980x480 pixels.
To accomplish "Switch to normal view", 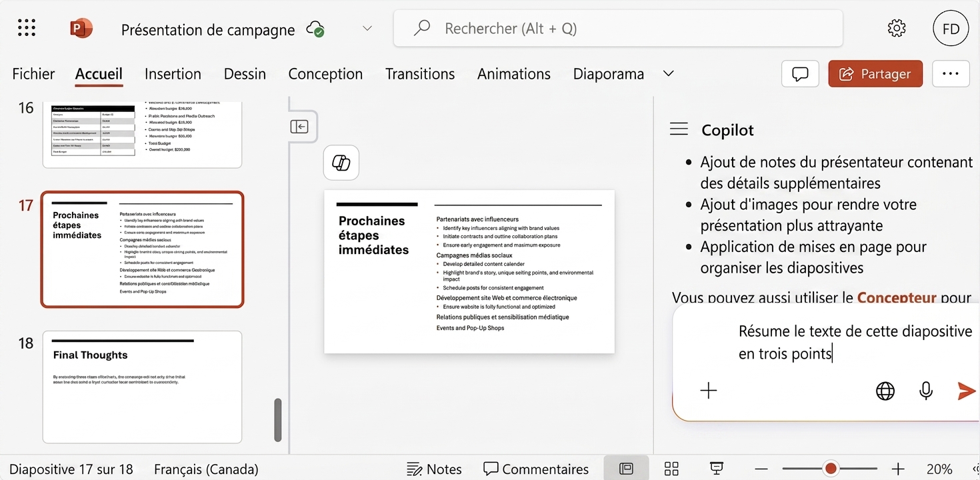I will point(626,469).
